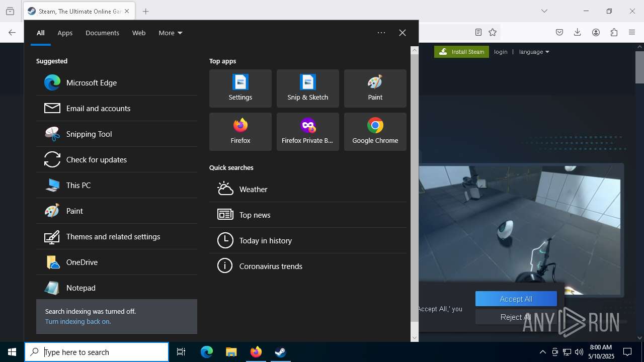This screenshot has width=644, height=362.
Task: Switch to the Apps search tab
Action: (65, 33)
